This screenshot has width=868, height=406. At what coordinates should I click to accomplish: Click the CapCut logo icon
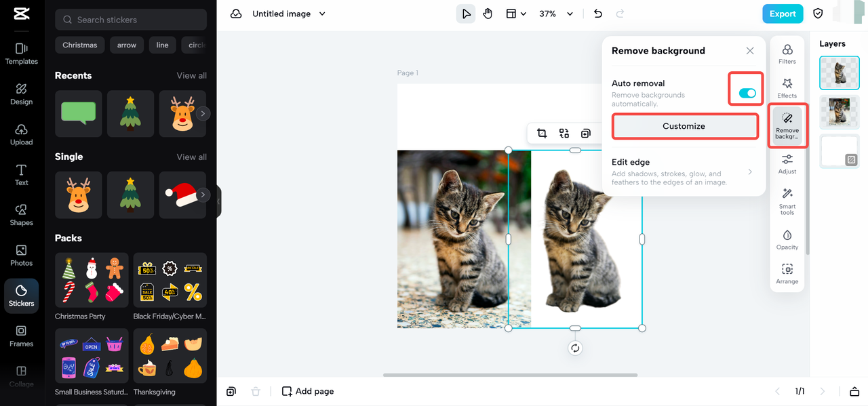click(21, 14)
